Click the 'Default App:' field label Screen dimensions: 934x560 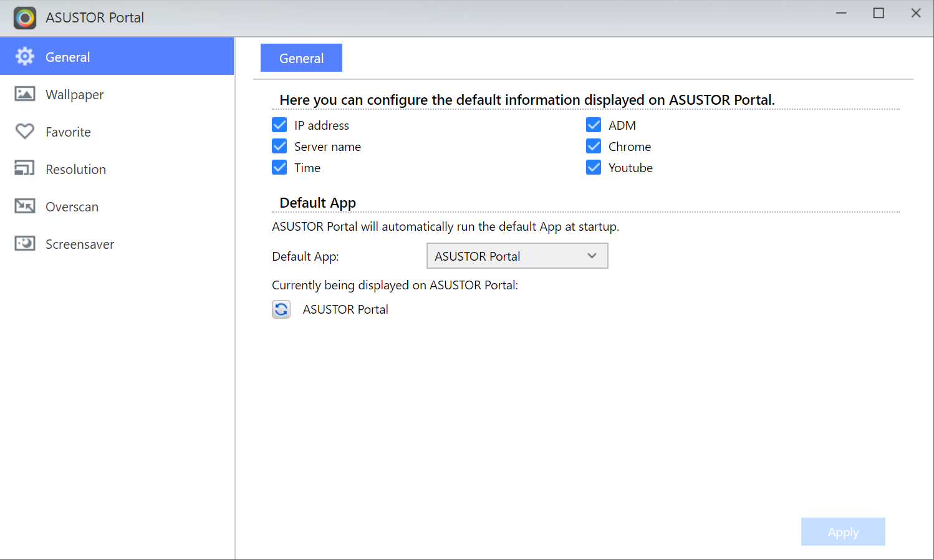[306, 256]
